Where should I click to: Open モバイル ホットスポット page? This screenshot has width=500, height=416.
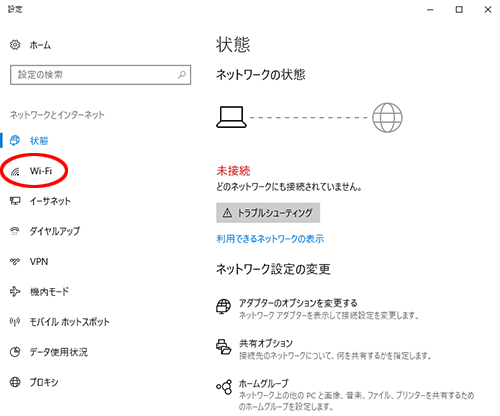tap(69, 322)
